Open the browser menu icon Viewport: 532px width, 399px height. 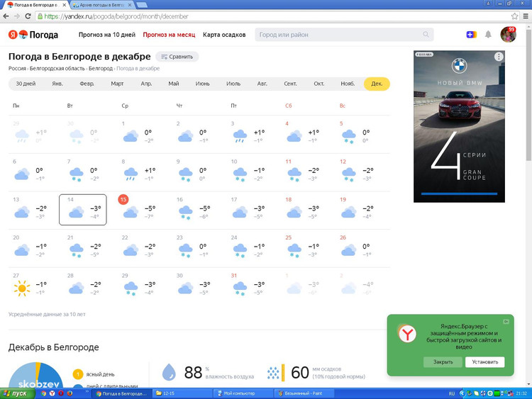pos(526,16)
